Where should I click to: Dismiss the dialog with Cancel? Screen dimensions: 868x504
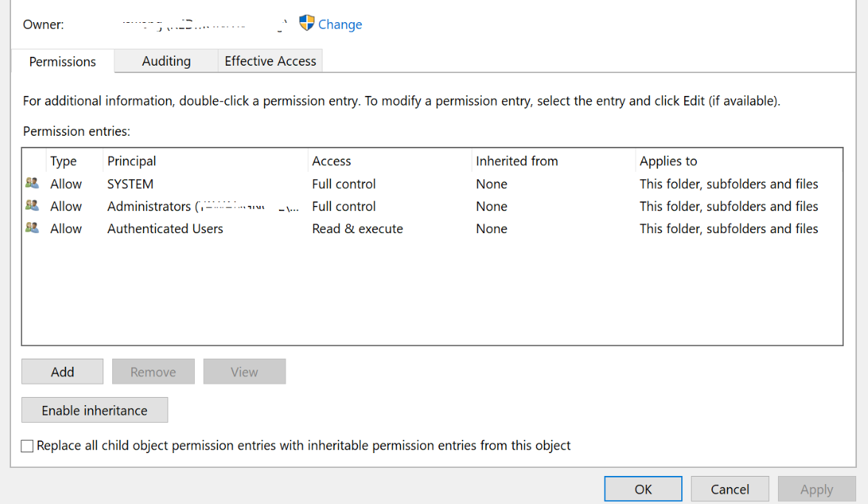coord(729,489)
